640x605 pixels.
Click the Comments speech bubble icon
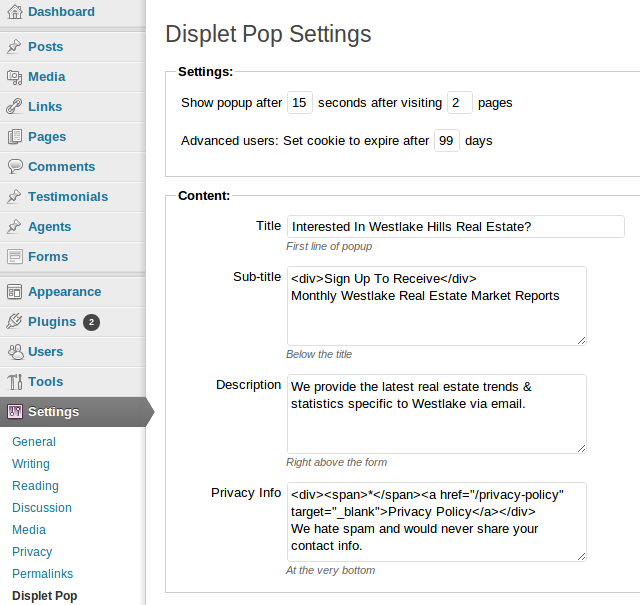(14, 167)
